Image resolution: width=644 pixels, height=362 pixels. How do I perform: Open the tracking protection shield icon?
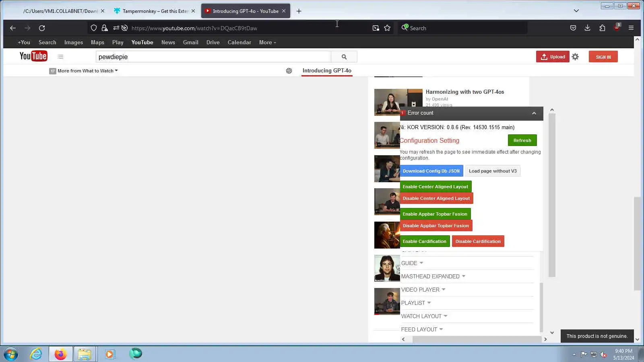point(94,28)
